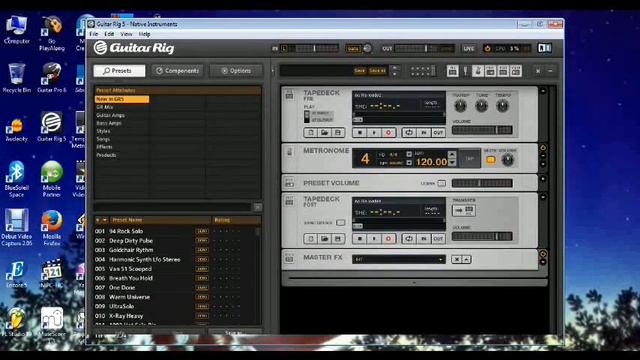The width and height of the screenshot is (640, 360).
Task: Expand the Master FX up arrow button
Action: click(x=466, y=259)
